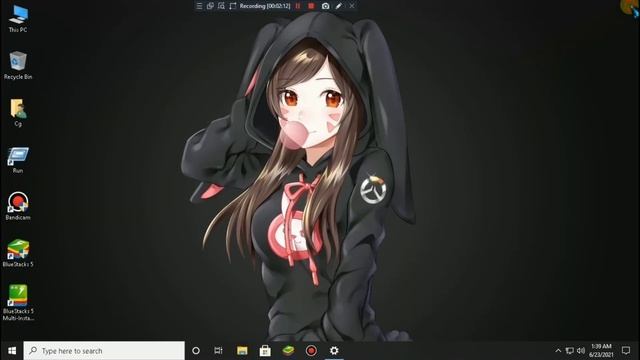Open the volume control tray icon
Screen dimensions: 640x360
tap(581, 351)
